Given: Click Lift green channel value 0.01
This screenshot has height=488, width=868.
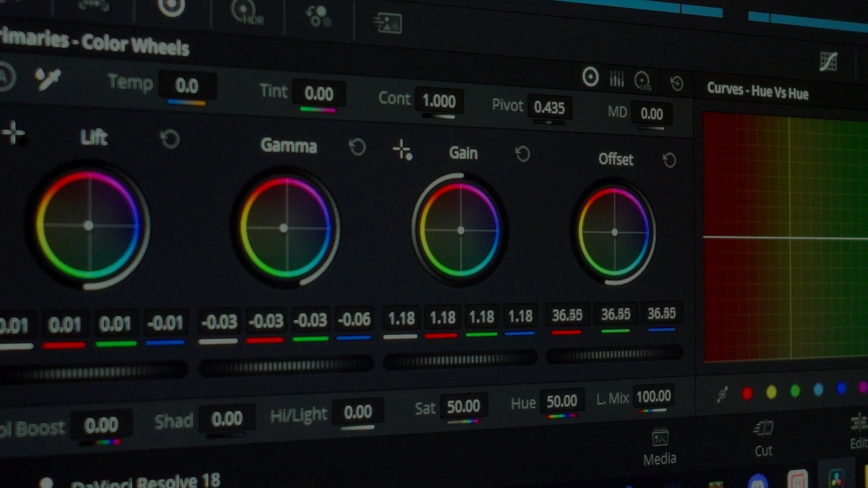Looking at the screenshot, I should point(115,324).
